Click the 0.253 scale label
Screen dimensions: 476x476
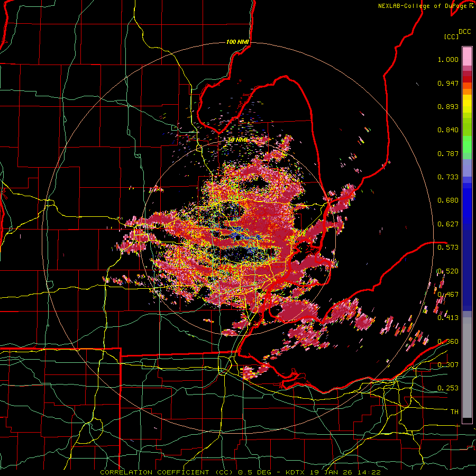(x=448, y=388)
